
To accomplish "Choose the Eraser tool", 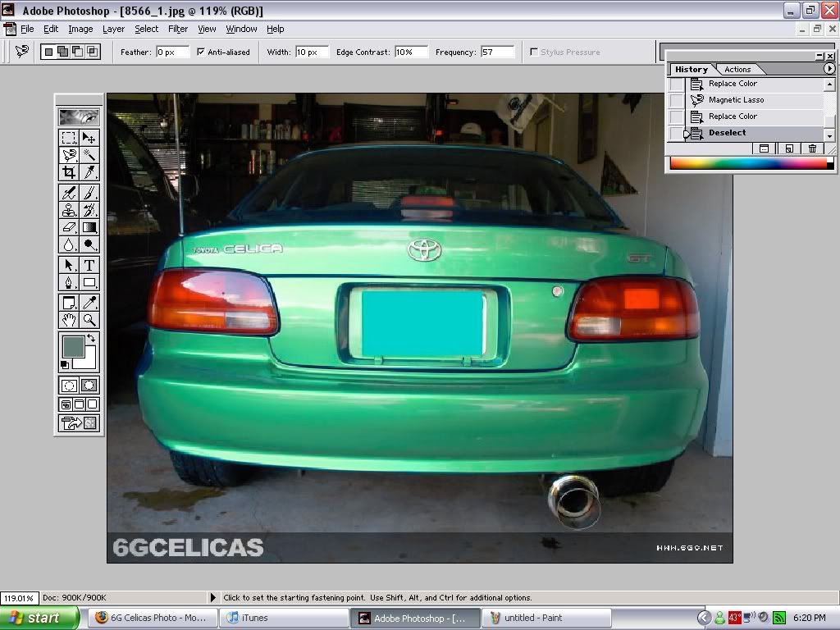I will 69,227.
